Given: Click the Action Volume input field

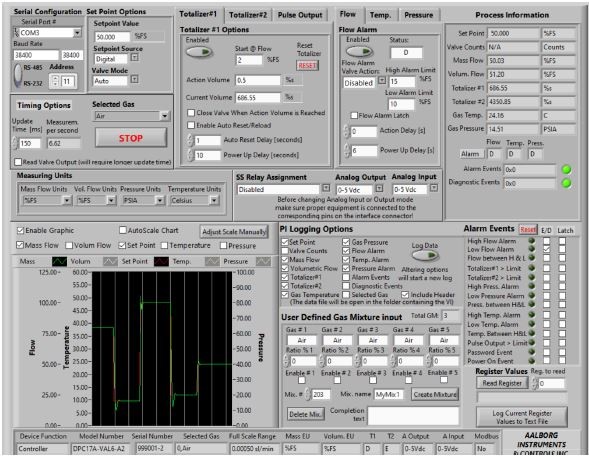Looking at the screenshot, I should (258, 80).
